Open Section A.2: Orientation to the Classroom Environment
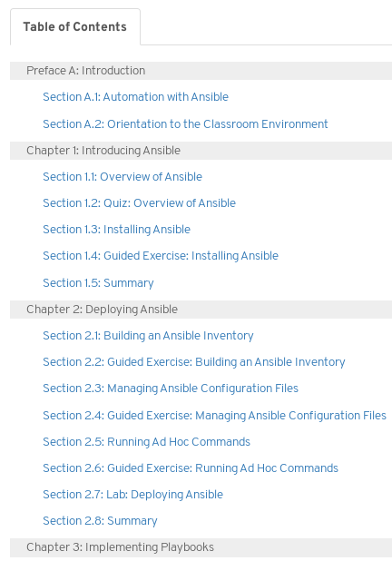The image size is (392, 561). [x=185, y=123]
